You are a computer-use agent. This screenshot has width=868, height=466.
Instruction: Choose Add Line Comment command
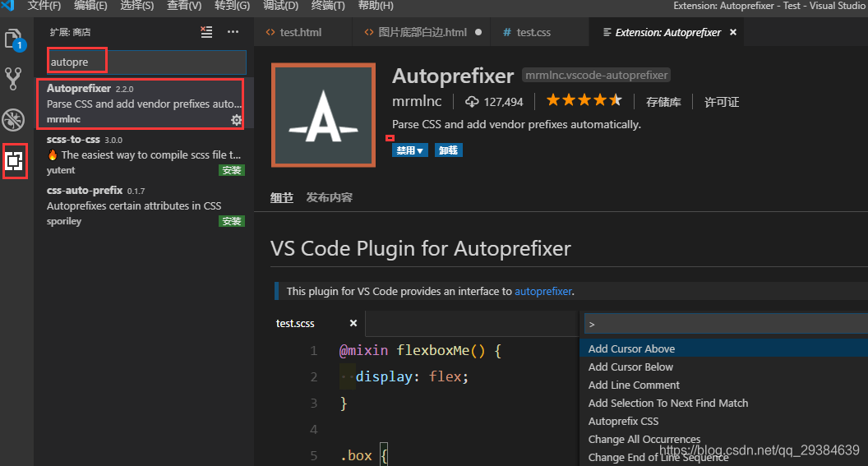click(723, 385)
